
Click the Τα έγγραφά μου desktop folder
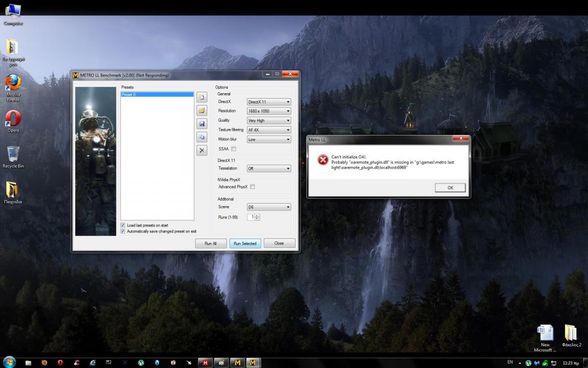pos(13,53)
